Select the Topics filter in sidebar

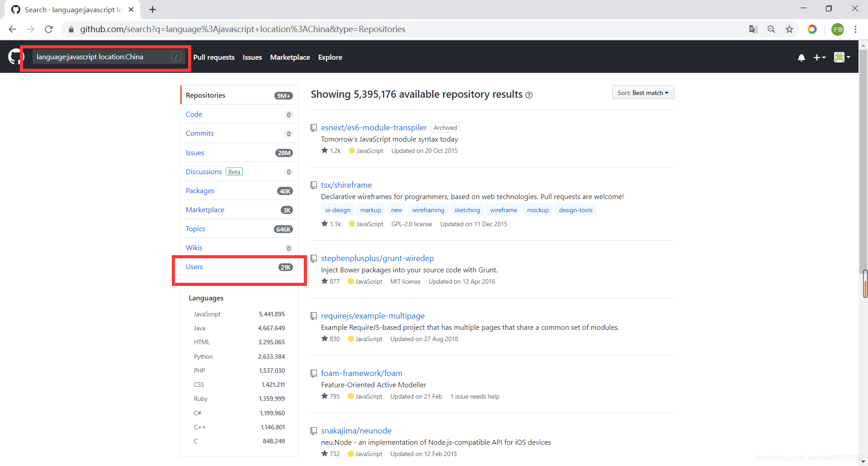239,229
